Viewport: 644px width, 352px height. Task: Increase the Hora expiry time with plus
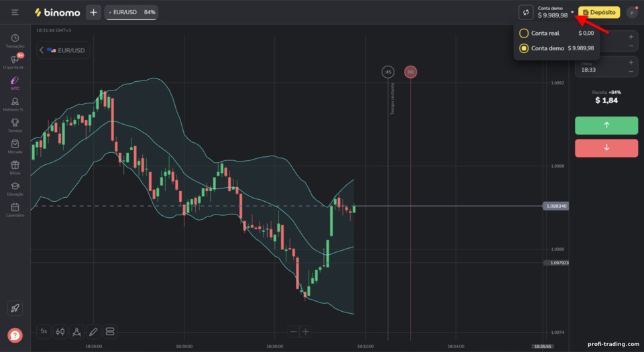tap(631, 62)
